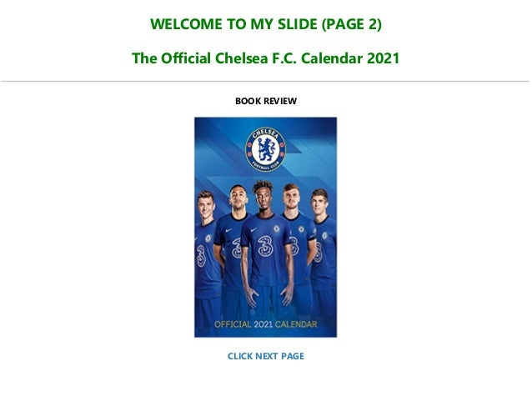Click the badge on the rightmost jersey

pos(324,236)
